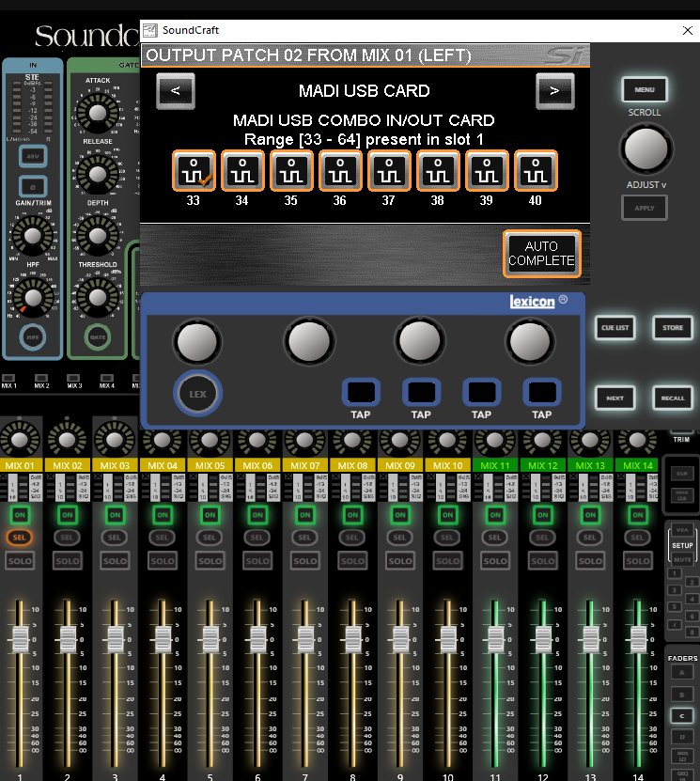700x781 pixels.
Task: Click the SCROLL/ADJUST encoder knob
Action: pos(646,148)
